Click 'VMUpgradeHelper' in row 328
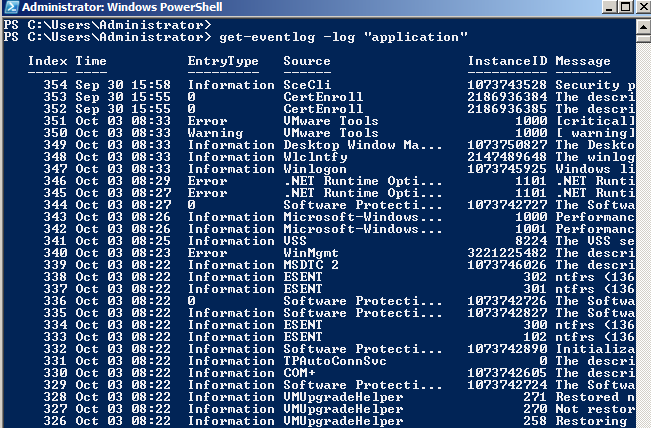 pyautogui.click(x=343, y=397)
